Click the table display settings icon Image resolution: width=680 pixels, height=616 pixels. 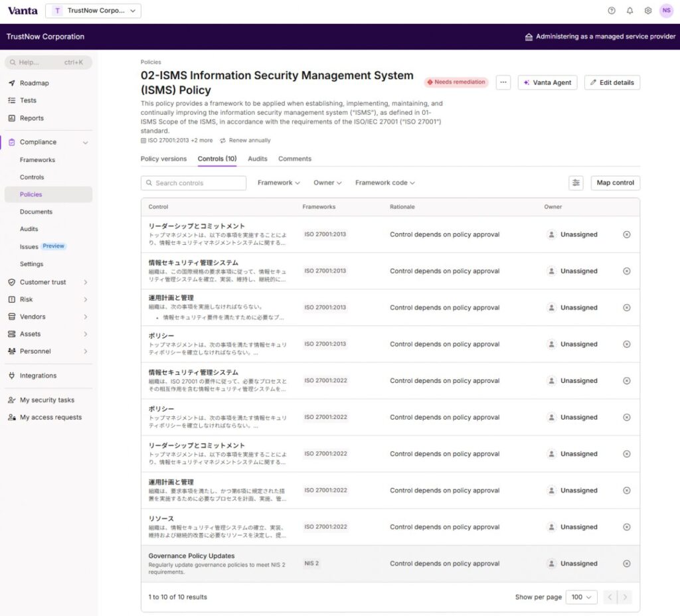(x=576, y=183)
